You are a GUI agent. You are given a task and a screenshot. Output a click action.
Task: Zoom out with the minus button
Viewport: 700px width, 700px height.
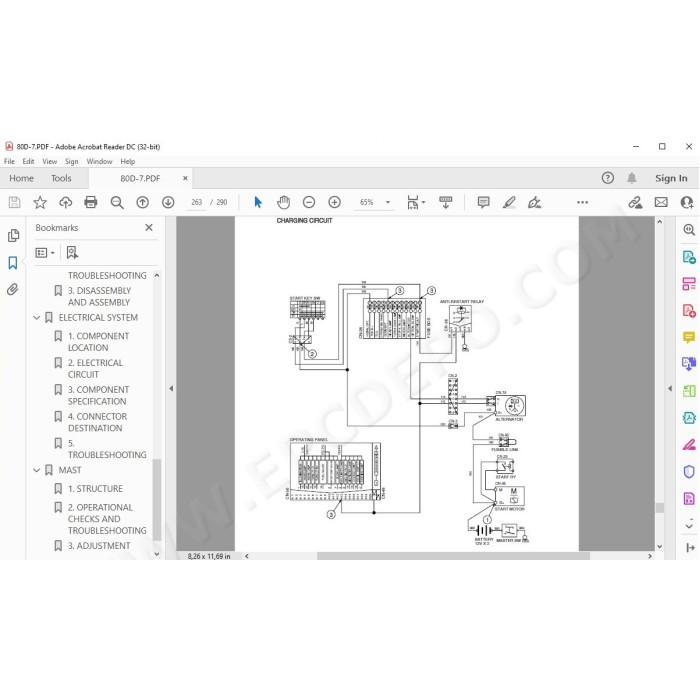click(x=309, y=202)
